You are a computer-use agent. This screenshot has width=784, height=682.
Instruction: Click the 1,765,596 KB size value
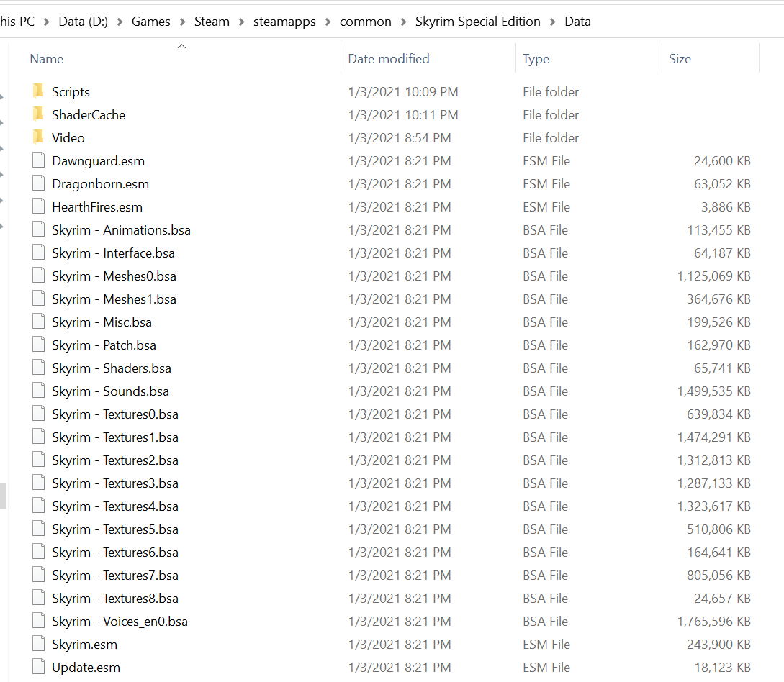click(714, 621)
